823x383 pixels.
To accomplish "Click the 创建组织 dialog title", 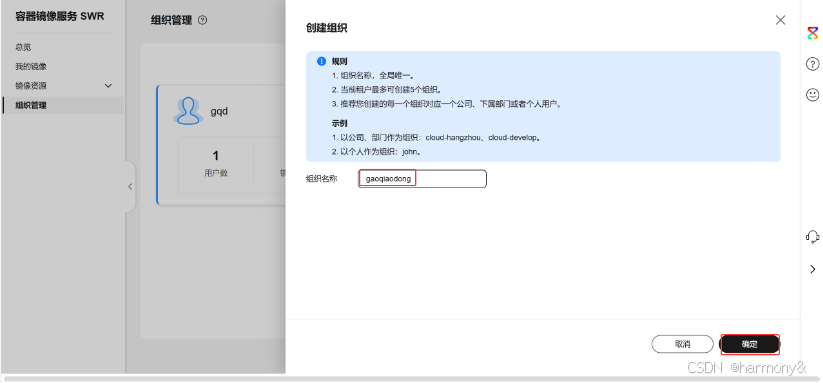I will (326, 28).
